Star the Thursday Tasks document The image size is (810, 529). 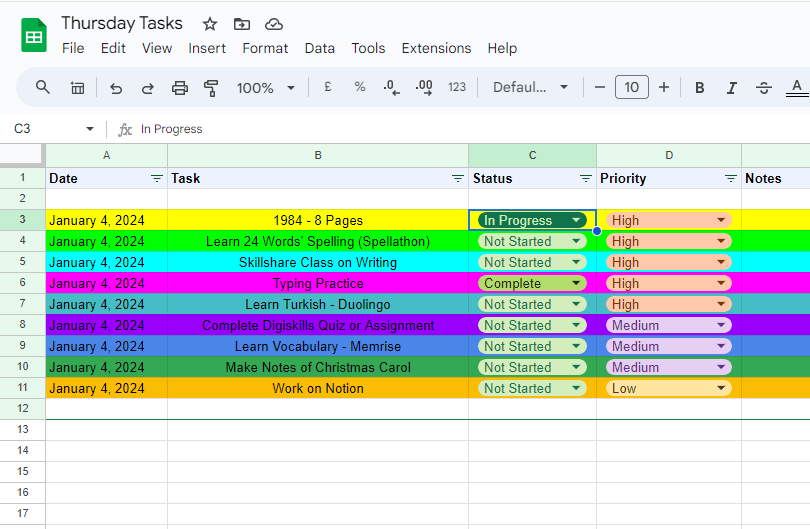[x=210, y=24]
